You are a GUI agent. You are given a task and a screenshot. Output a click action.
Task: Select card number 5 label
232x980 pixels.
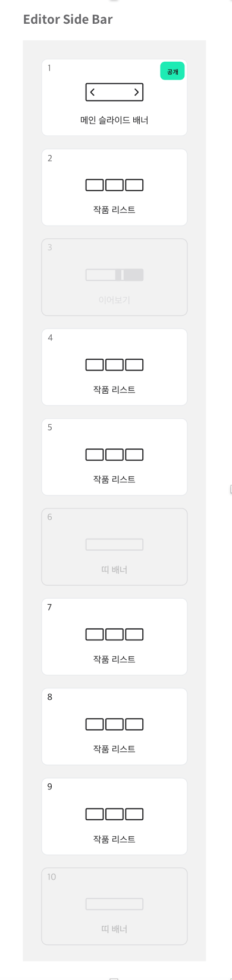pyautogui.click(x=50, y=427)
